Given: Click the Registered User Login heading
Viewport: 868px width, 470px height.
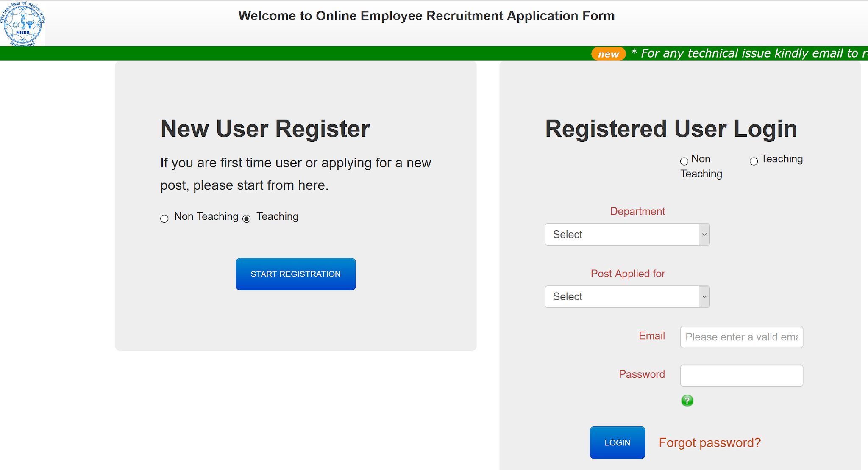Looking at the screenshot, I should click(670, 129).
